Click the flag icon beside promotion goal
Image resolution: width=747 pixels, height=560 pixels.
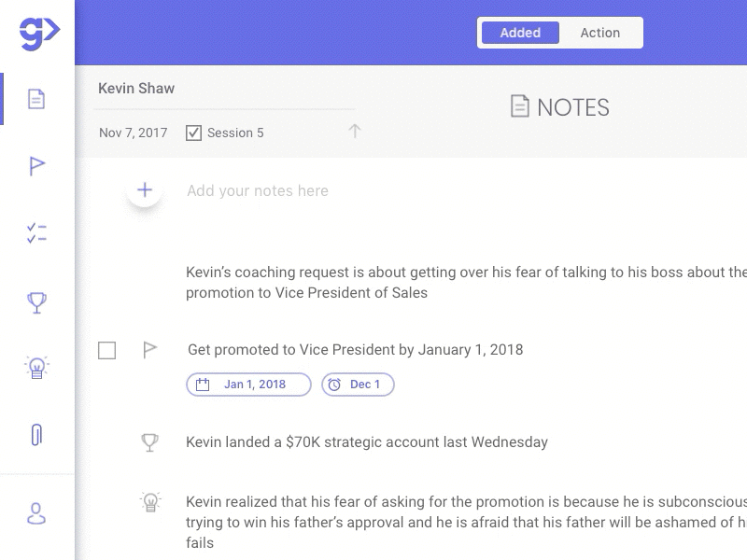pos(149,350)
